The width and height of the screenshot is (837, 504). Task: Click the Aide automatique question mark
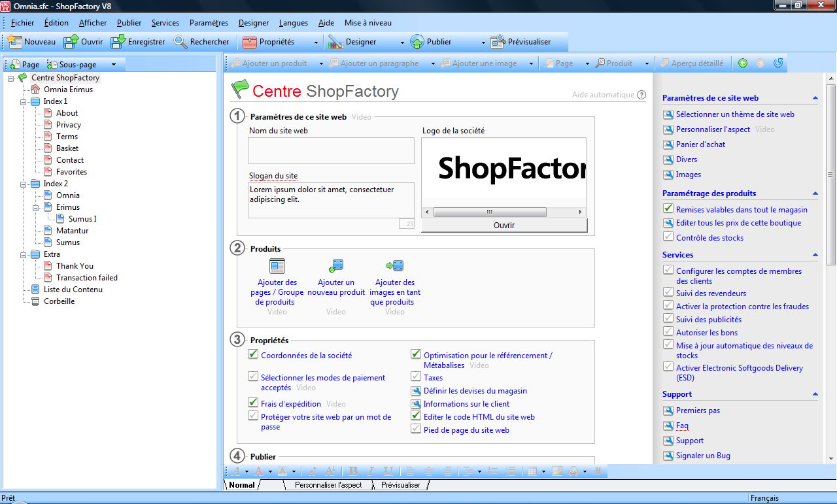click(641, 95)
